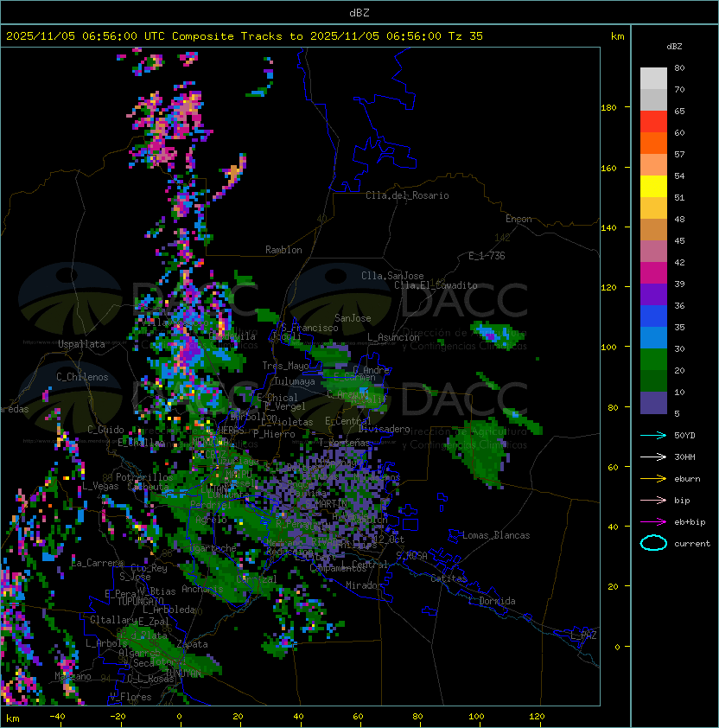
Task: Click the 'S_Francisco' map label
Action: 309,328
